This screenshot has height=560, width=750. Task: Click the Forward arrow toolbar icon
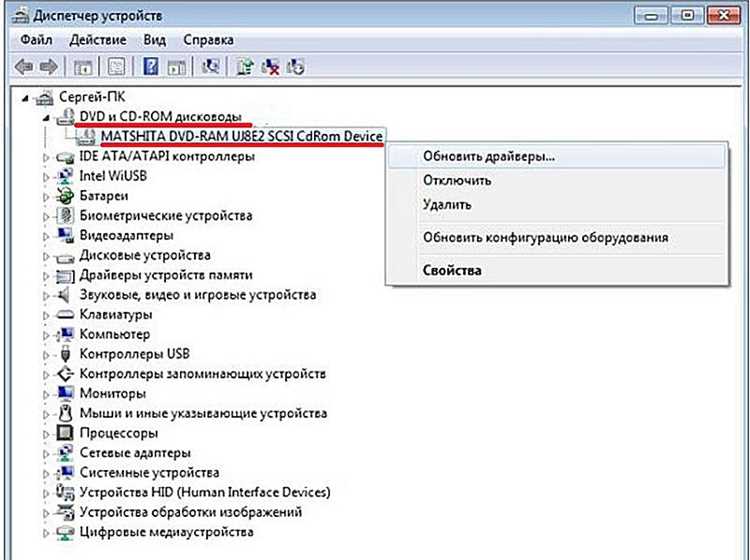48,66
